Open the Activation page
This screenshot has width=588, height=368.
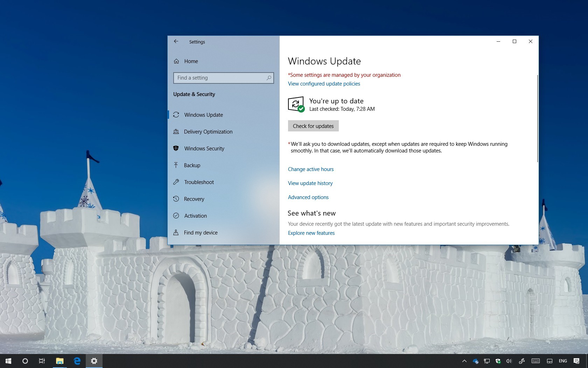[x=195, y=216]
